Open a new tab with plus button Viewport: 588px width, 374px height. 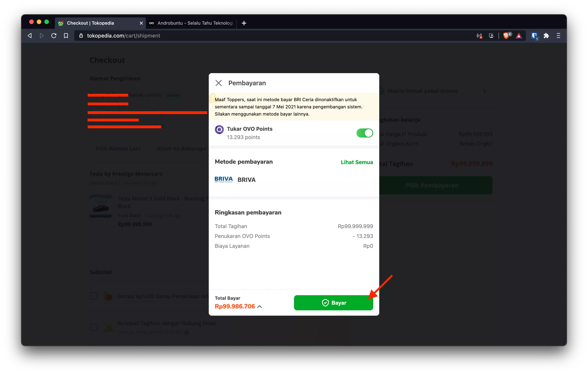(244, 23)
